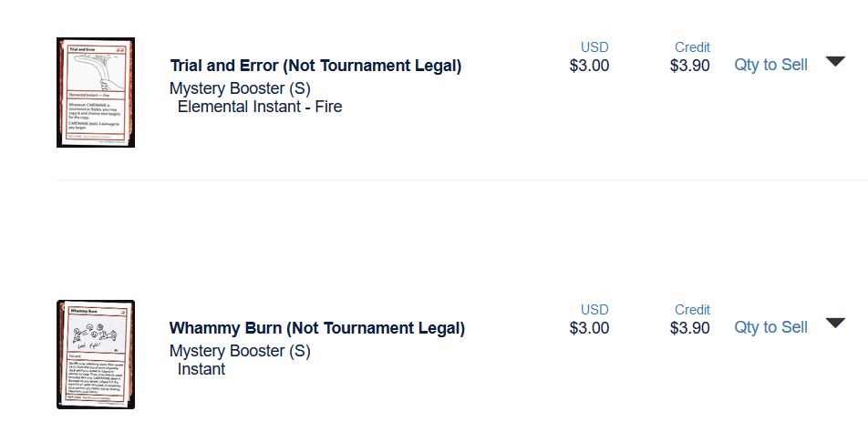Expand Qty to Sell arrow for Trial and Error
This screenshot has height=422, width=868.
[x=835, y=62]
